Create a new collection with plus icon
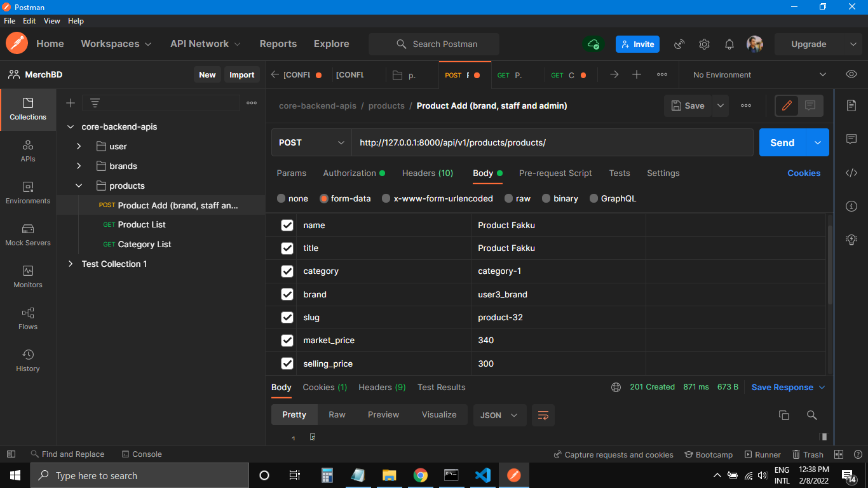 point(71,103)
